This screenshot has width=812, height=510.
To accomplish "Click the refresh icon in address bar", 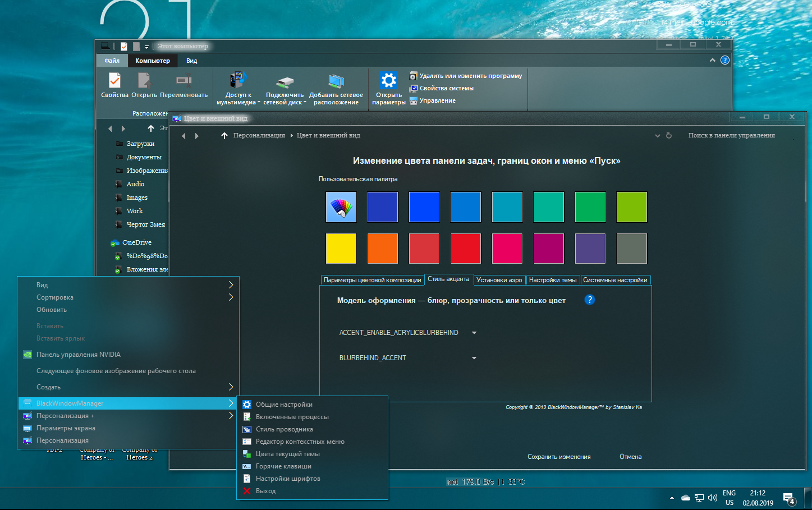I will [x=669, y=135].
